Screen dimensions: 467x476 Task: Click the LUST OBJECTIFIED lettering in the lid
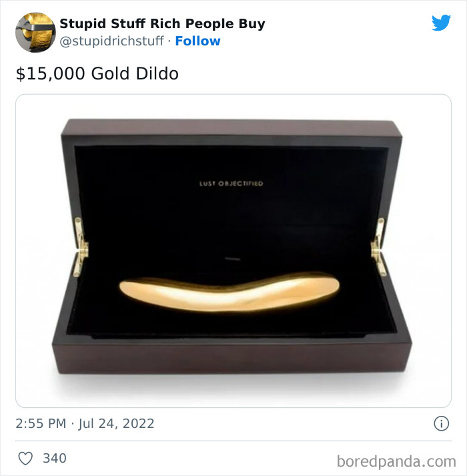click(x=231, y=184)
